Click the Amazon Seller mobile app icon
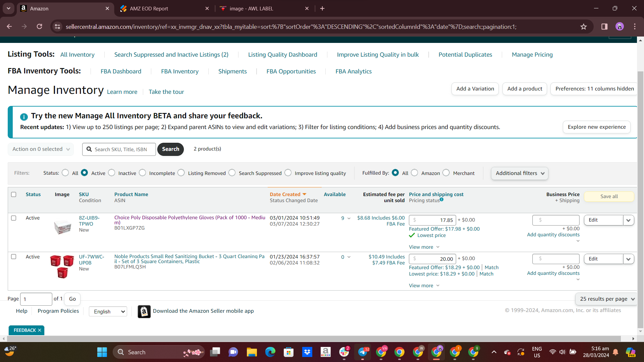 144,311
